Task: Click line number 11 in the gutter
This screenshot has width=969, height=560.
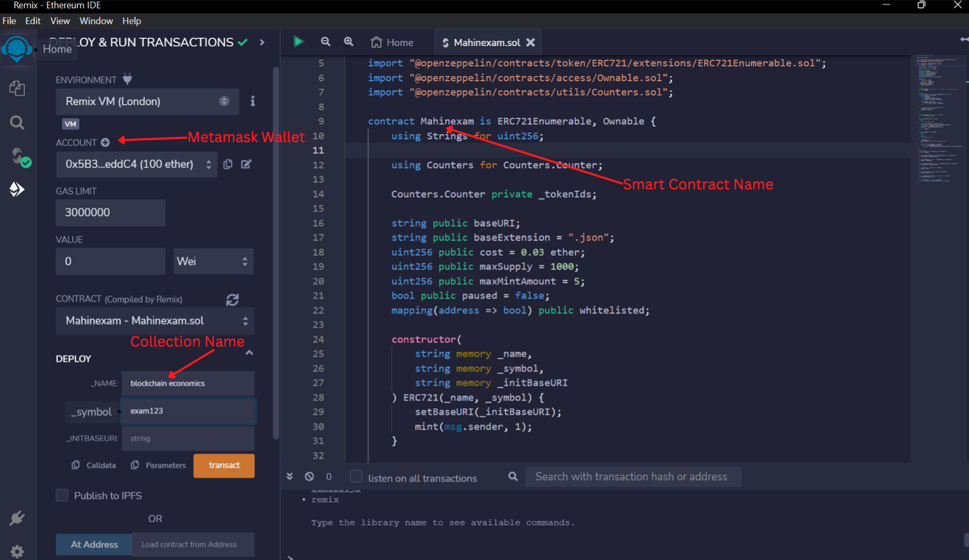Action: click(x=318, y=150)
